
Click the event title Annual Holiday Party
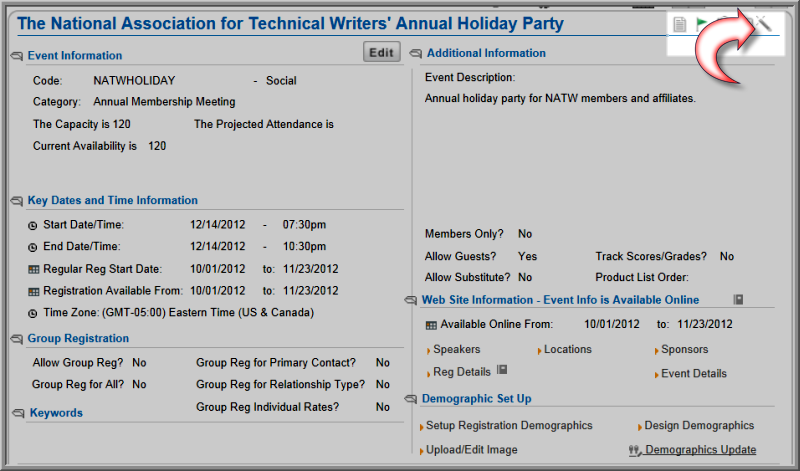click(290, 23)
